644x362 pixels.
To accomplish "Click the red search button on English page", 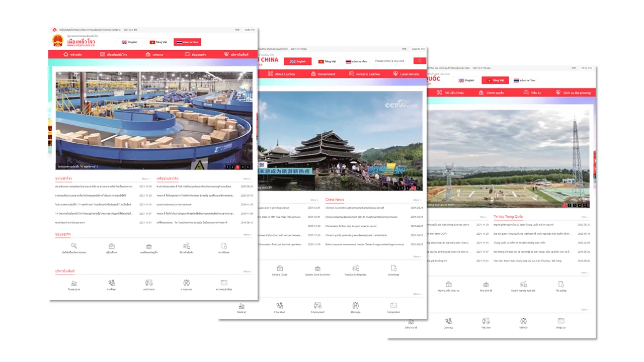I will click(x=420, y=61).
